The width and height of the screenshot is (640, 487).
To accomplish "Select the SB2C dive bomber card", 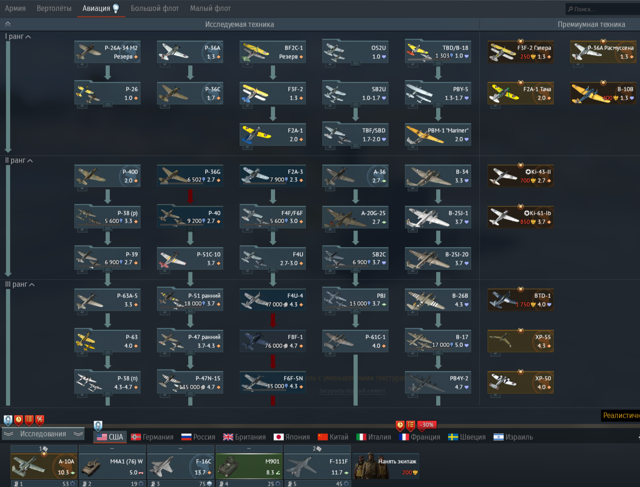I will 355,258.
